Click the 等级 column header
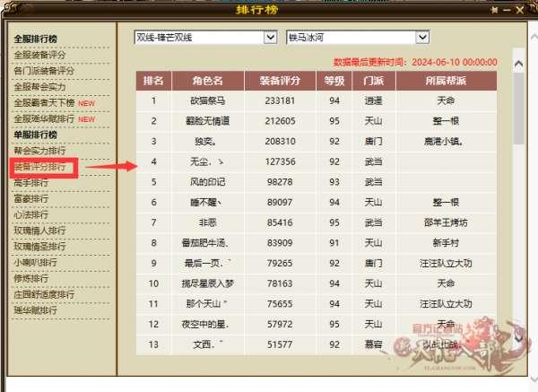Screen dimensions: 538x392 pos(334,81)
